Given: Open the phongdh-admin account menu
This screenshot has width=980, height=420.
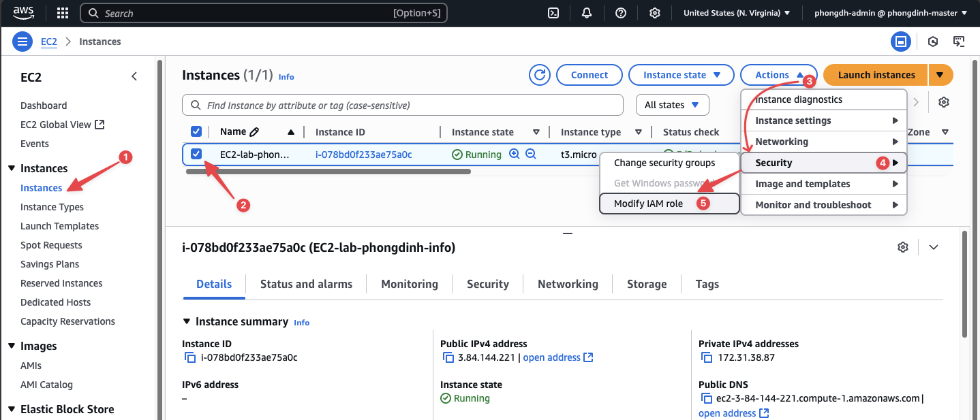Looking at the screenshot, I should [891, 13].
